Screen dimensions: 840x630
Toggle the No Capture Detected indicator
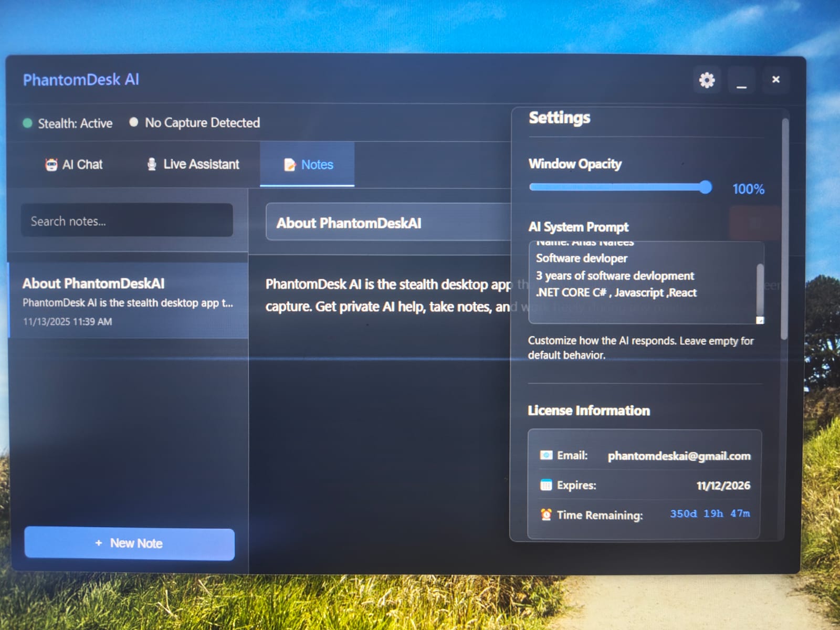pos(133,122)
